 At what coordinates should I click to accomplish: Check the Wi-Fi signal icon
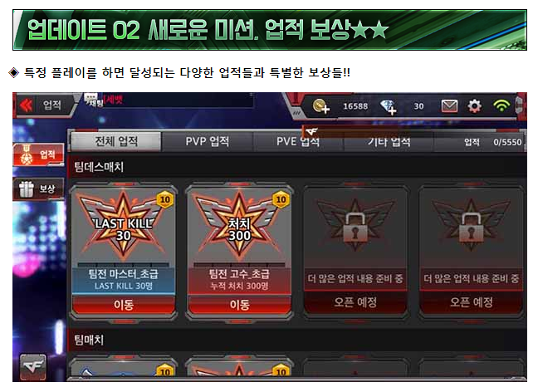click(x=501, y=105)
